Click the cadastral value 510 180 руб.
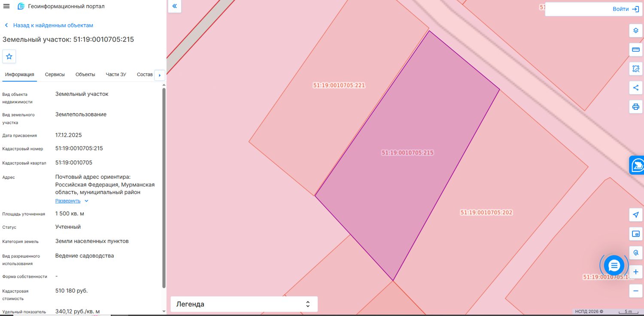 coord(71,291)
